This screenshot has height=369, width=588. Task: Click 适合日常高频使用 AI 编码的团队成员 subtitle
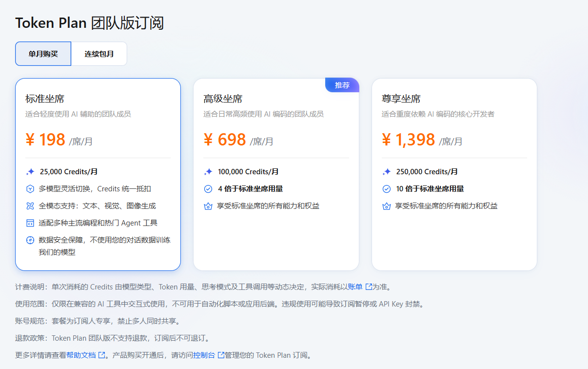[263, 114]
